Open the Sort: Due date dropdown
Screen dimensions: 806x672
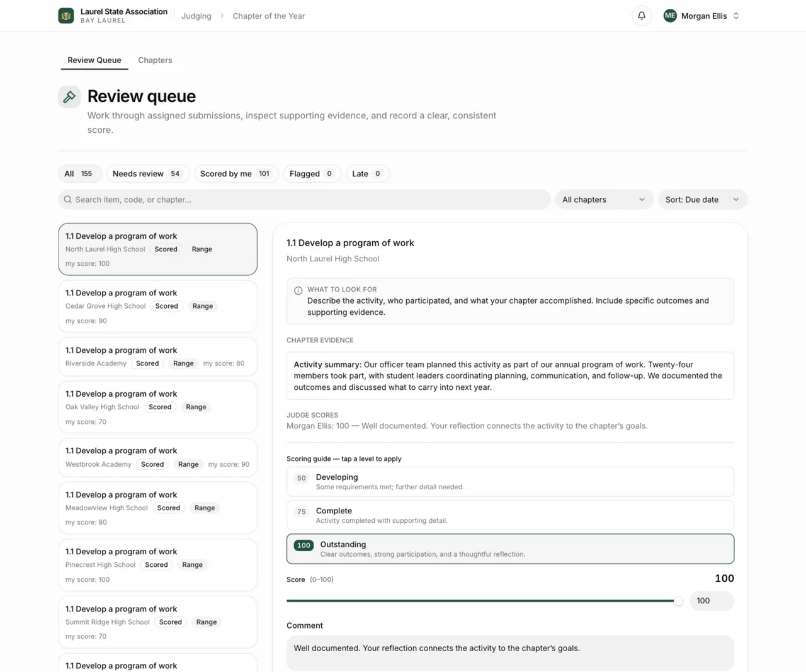click(702, 200)
